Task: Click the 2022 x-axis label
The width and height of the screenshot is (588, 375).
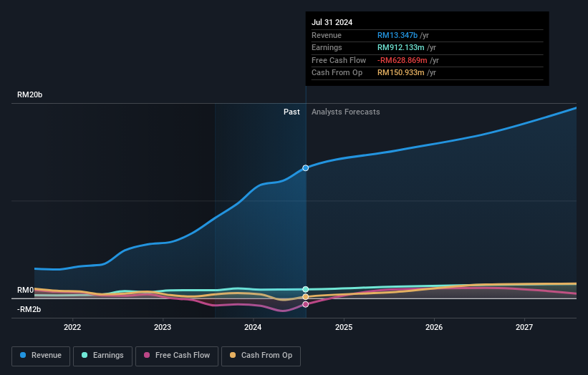Action: click(x=72, y=327)
